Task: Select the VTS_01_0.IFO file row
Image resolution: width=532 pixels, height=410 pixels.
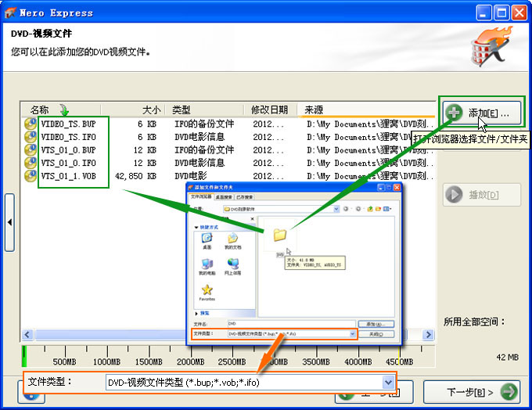Action: click(x=228, y=163)
